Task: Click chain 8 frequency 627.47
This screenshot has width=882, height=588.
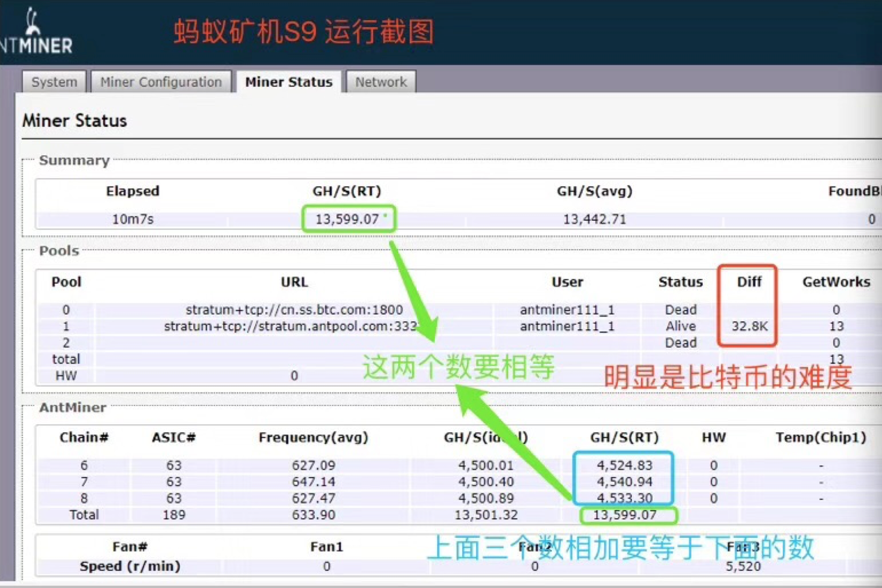Action: pos(313,498)
